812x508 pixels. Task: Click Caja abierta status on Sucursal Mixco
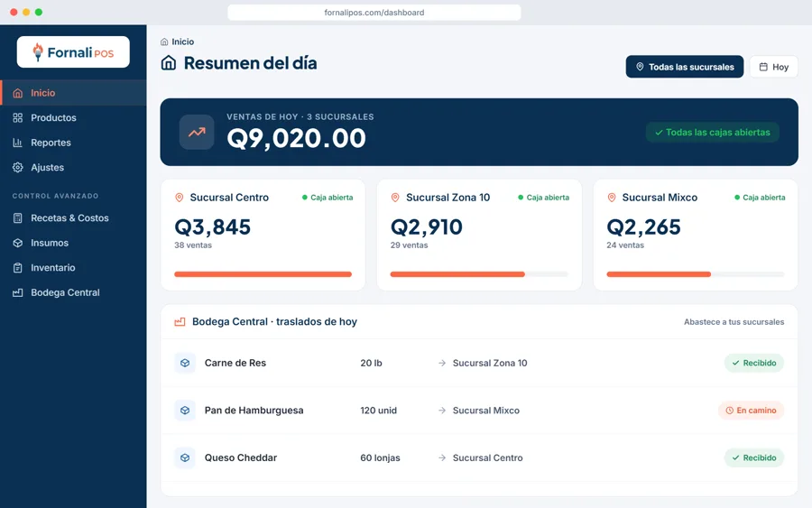pos(760,198)
